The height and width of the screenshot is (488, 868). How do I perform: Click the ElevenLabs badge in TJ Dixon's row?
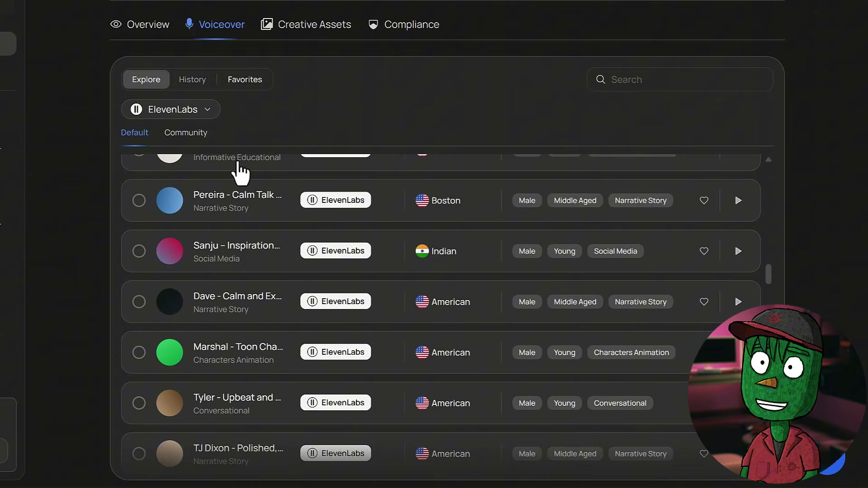[335, 453]
